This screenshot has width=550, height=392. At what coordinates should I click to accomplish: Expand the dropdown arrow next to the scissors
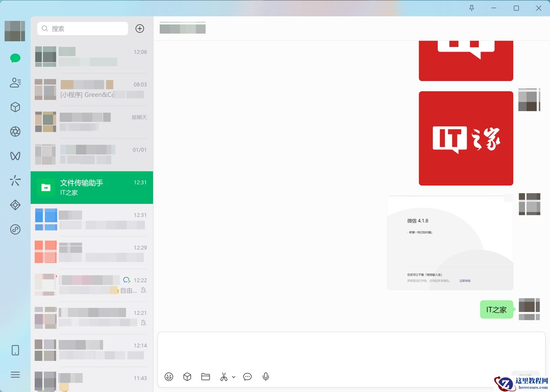(x=234, y=377)
